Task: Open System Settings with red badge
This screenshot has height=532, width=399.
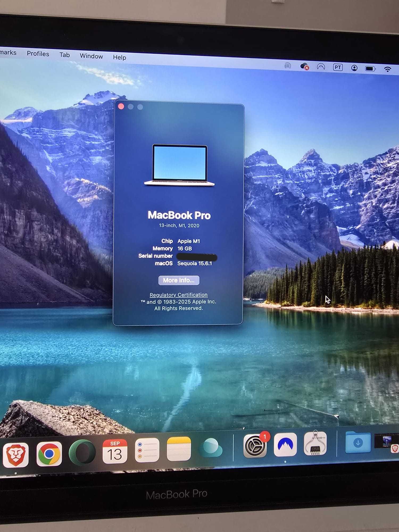Action: click(255, 446)
